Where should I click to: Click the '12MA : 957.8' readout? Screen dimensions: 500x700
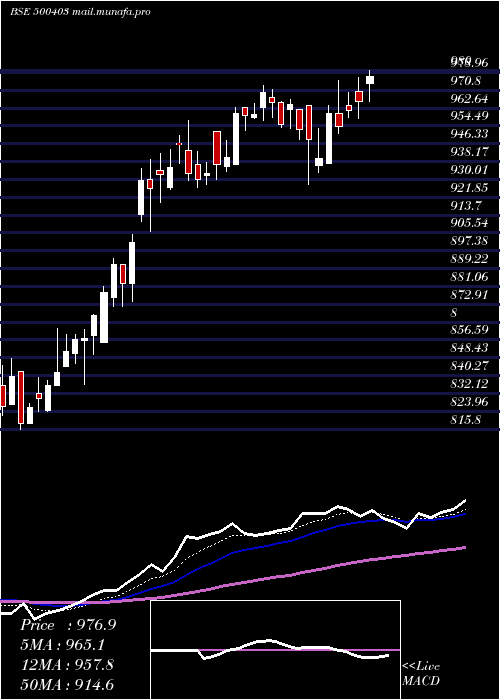coord(67,665)
